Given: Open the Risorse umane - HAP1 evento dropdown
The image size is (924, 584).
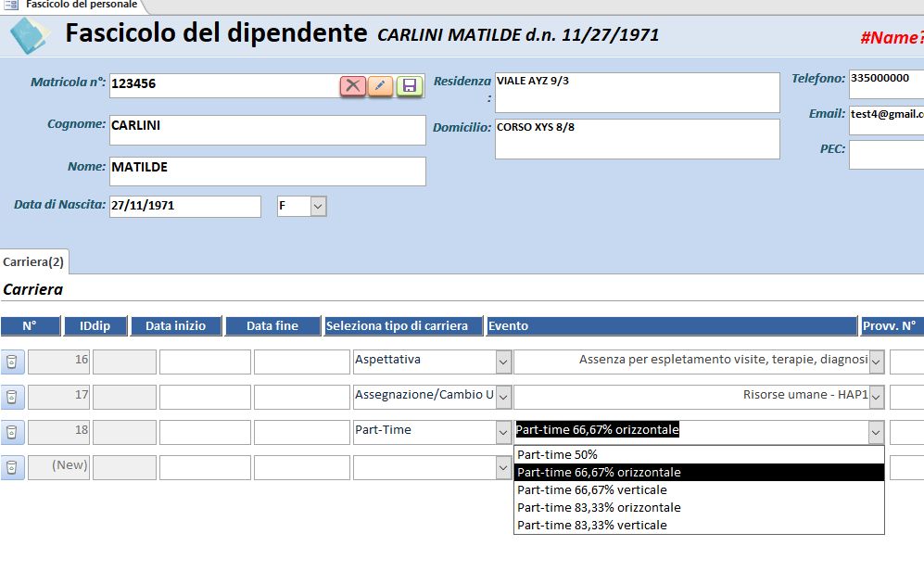Looking at the screenshot, I should [x=876, y=397].
